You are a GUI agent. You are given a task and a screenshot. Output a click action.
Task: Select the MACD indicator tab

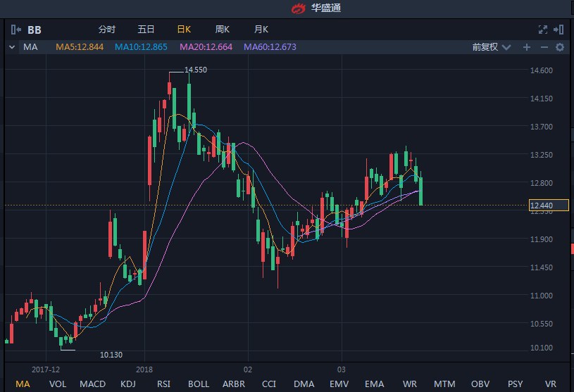[x=92, y=384]
